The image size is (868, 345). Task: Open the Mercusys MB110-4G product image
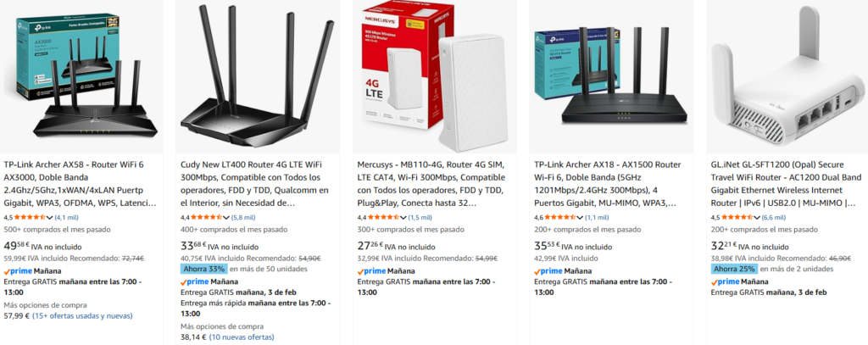click(x=435, y=76)
